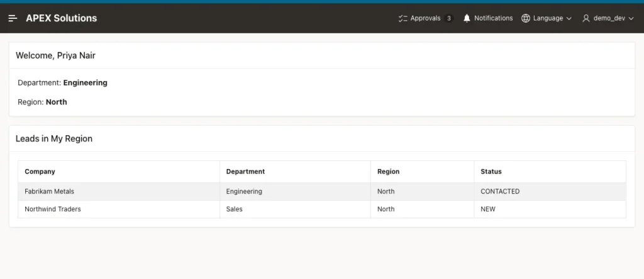The height and width of the screenshot is (279, 644).
Task: Sort by the Department column header
Action: [x=246, y=172]
